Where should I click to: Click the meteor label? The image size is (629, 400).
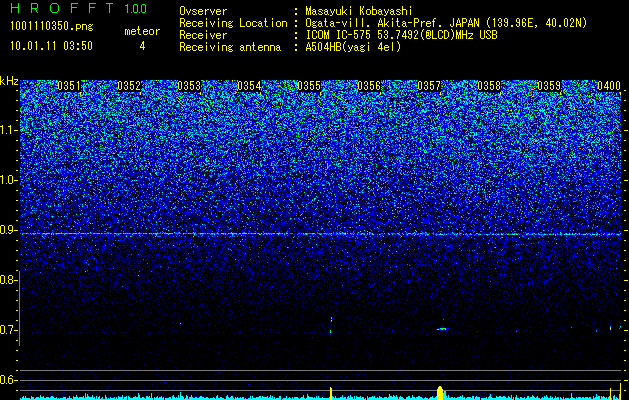[x=142, y=31]
